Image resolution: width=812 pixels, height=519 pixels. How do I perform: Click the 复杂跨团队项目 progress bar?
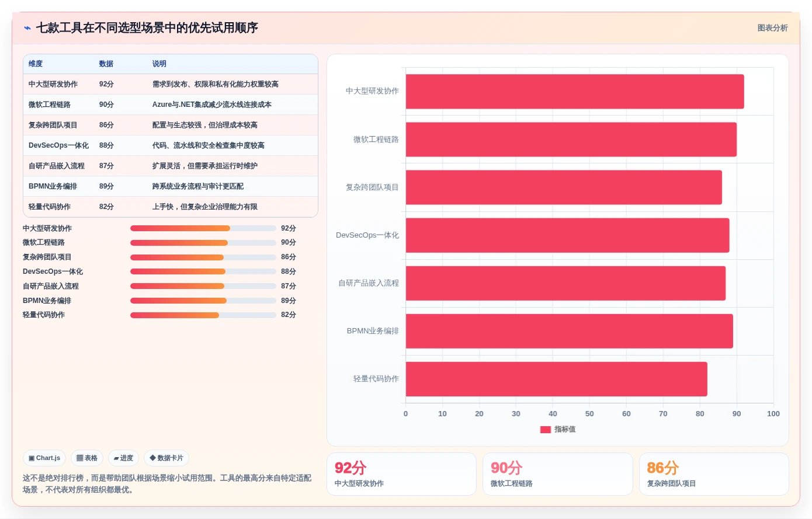pos(203,257)
